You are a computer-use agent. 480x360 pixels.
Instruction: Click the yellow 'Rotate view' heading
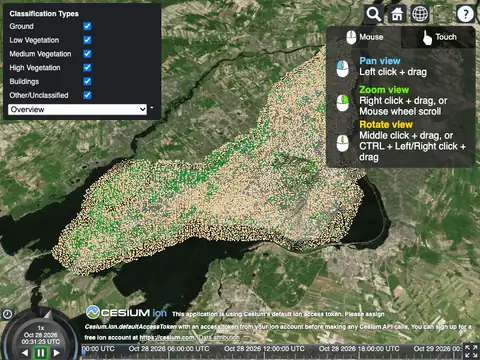tap(386, 125)
